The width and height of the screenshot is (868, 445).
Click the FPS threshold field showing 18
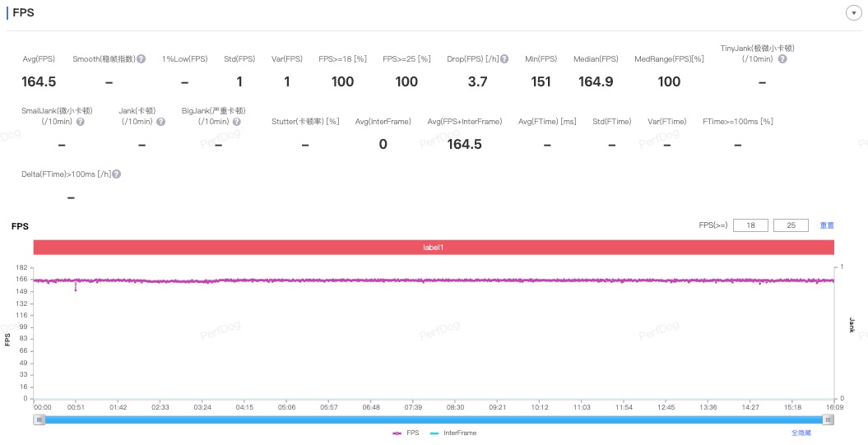tap(750, 225)
